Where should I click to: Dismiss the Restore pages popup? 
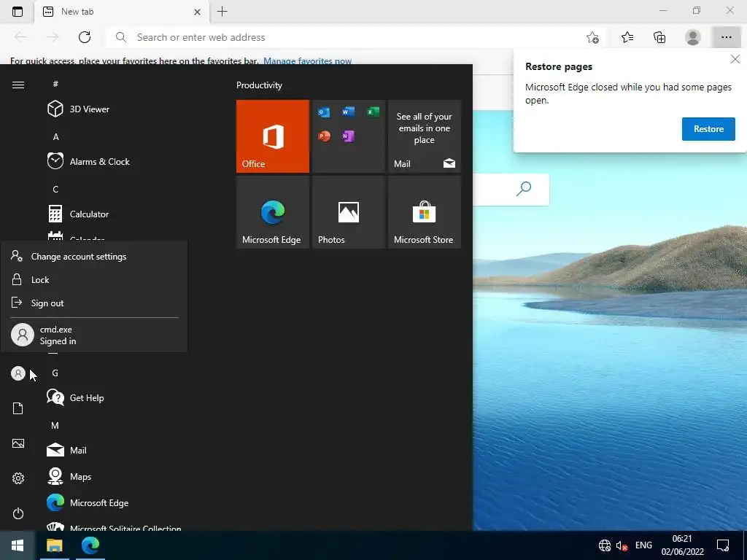[x=735, y=59]
